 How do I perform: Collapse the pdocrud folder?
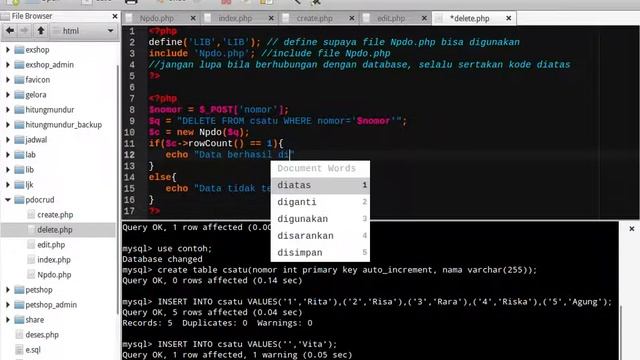coord(8,200)
